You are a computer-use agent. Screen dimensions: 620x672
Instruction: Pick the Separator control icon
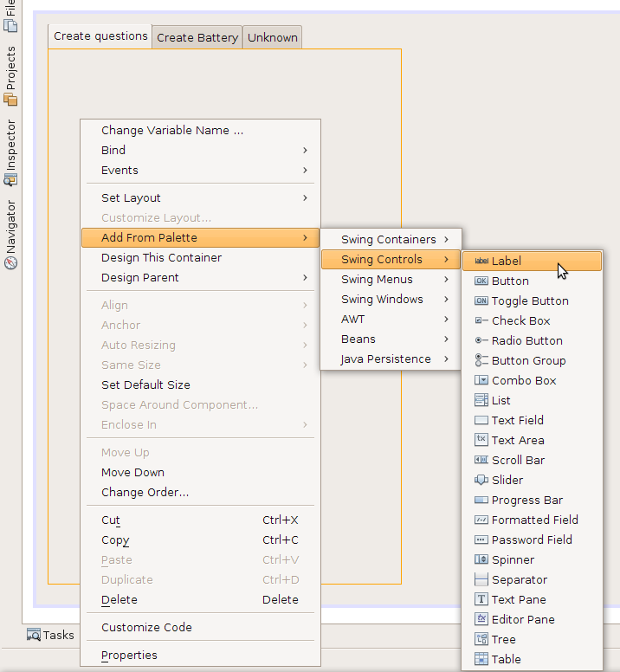pyautogui.click(x=481, y=579)
